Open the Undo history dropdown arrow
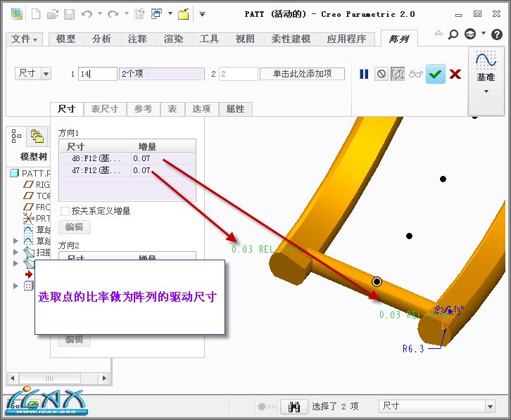Screen dimensions: 511x420 (x=100, y=13)
